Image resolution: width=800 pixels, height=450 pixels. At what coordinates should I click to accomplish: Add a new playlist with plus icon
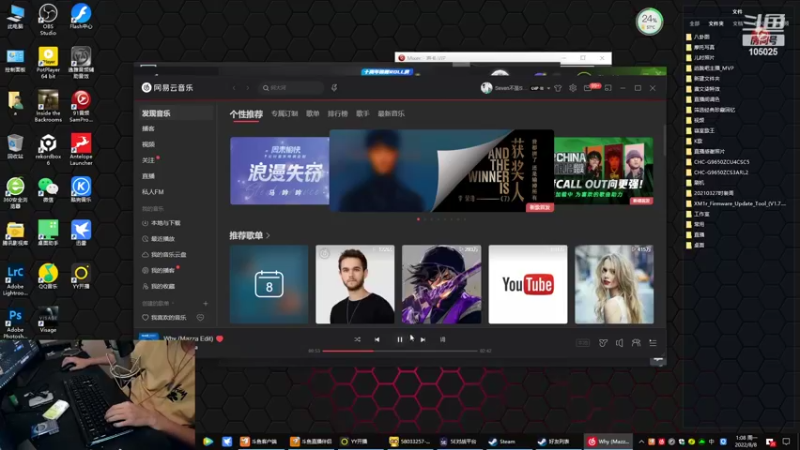click(206, 304)
